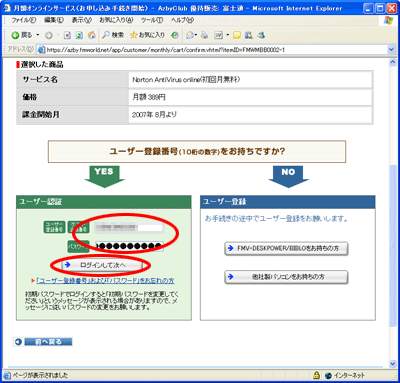Open the forgotten ユーザー登録番号 and パスワード link
400x383 pixels.
pos(105,281)
